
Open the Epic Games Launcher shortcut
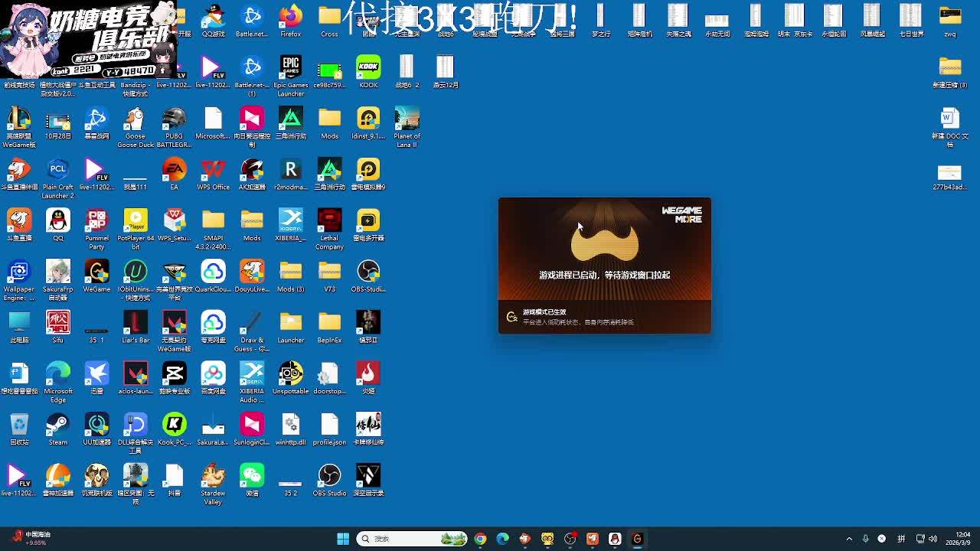(290, 69)
